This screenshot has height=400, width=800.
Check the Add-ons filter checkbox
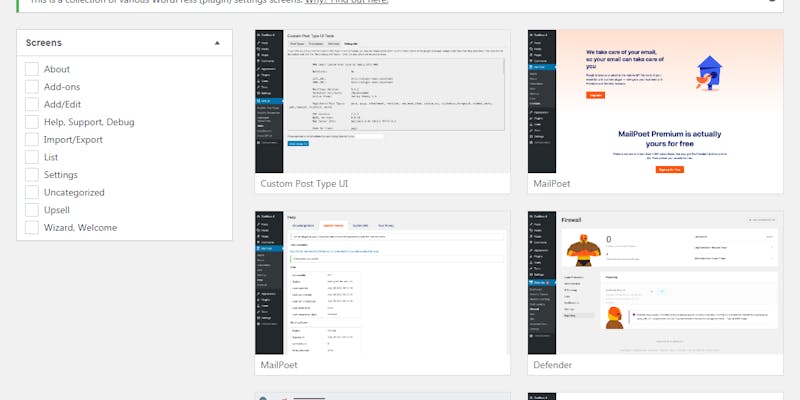click(32, 87)
